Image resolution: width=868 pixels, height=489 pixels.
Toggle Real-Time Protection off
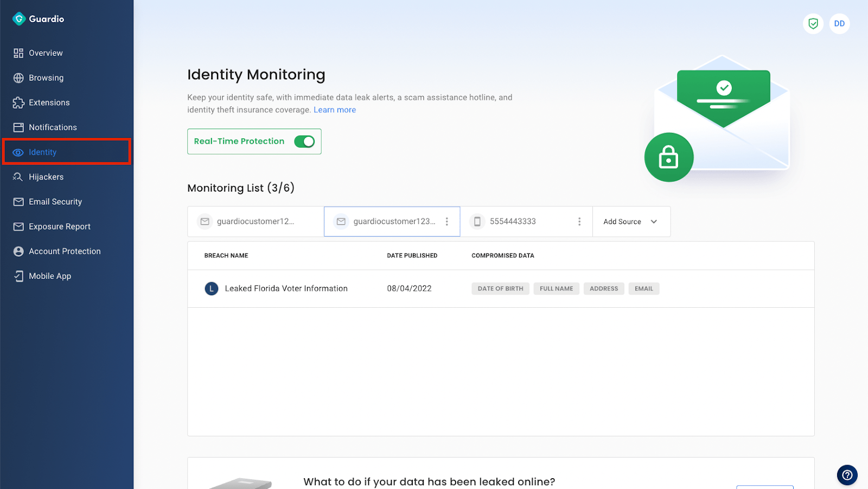[305, 141]
